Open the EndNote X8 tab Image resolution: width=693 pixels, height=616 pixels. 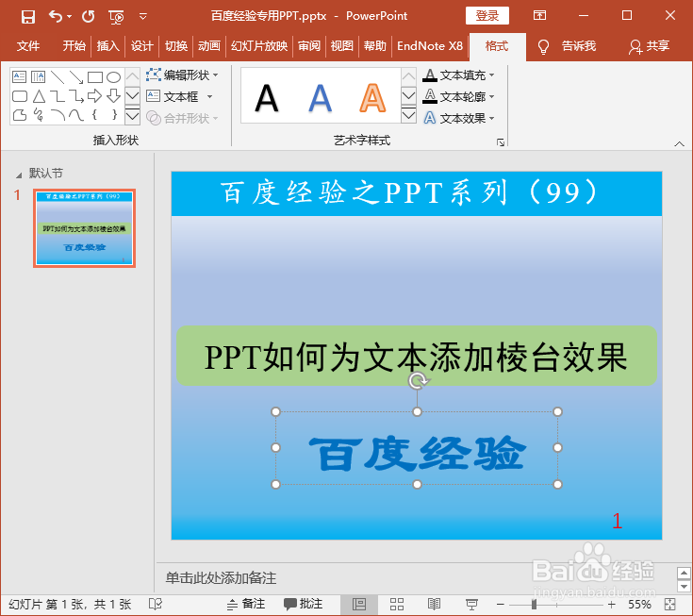tap(430, 46)
